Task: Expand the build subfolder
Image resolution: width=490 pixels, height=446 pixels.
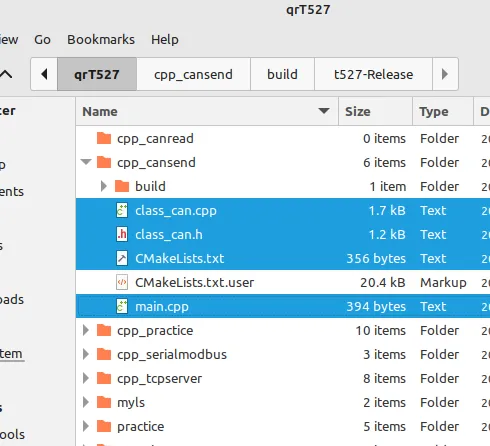Action: click(x=104, y=186)
